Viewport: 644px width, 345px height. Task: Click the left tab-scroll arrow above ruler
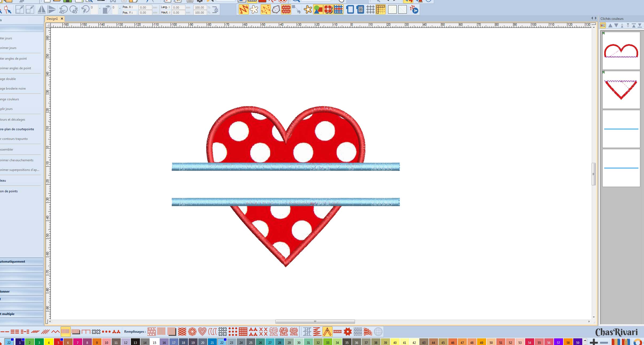click(x=592, y=18)
